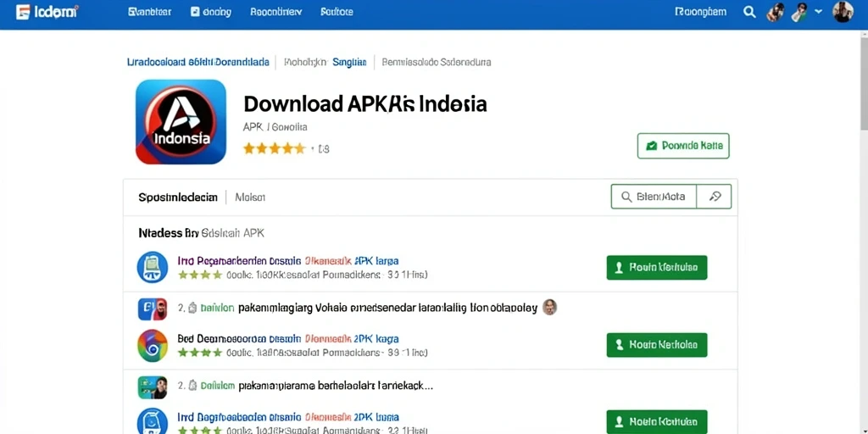Click the 'Download APK' page title
Image resolution: width=868 pixels, height=434 pixels.
364,104
